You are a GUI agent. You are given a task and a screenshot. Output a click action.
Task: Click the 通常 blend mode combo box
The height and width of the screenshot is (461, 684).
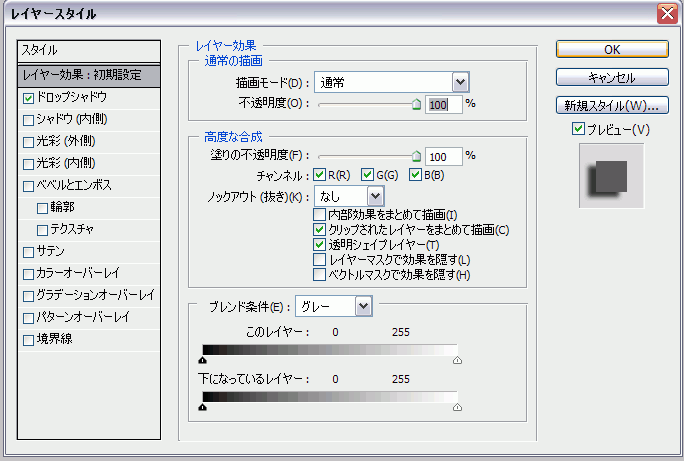[x=392, y=82]
